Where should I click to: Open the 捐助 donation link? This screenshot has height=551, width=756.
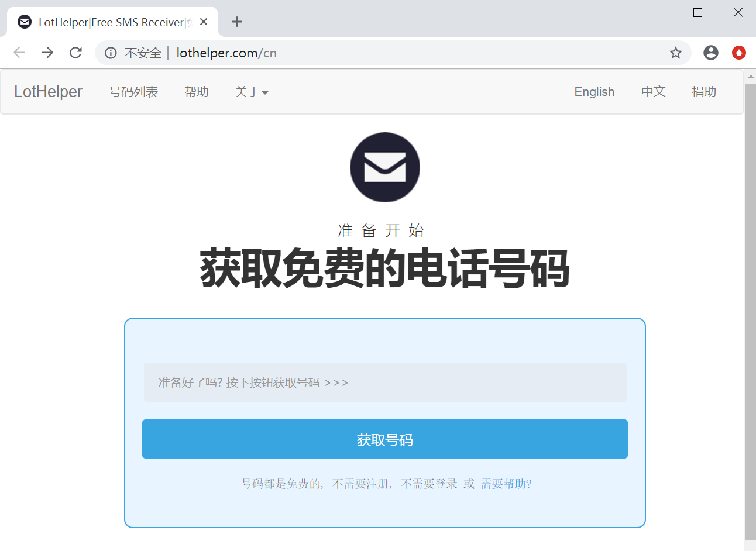click(x=704, y=92)
